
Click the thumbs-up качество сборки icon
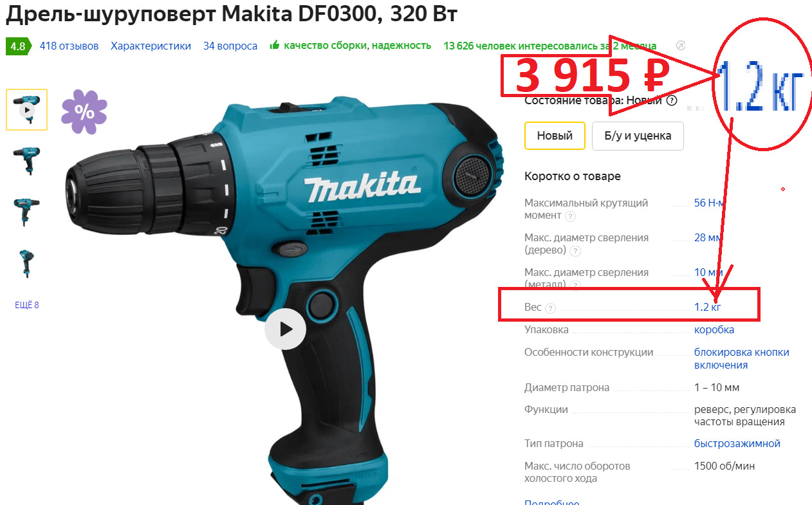coord(275,45)
